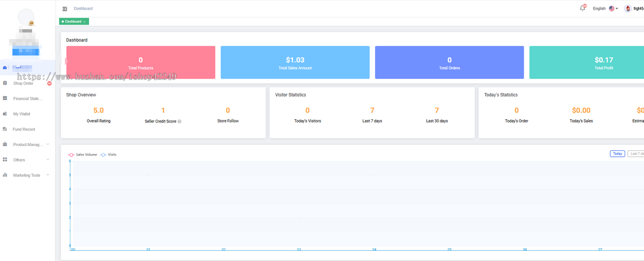Click the 5.0 Overall Rating value
Viewport: 644px width, 261px height.
[x=99, y=110]
